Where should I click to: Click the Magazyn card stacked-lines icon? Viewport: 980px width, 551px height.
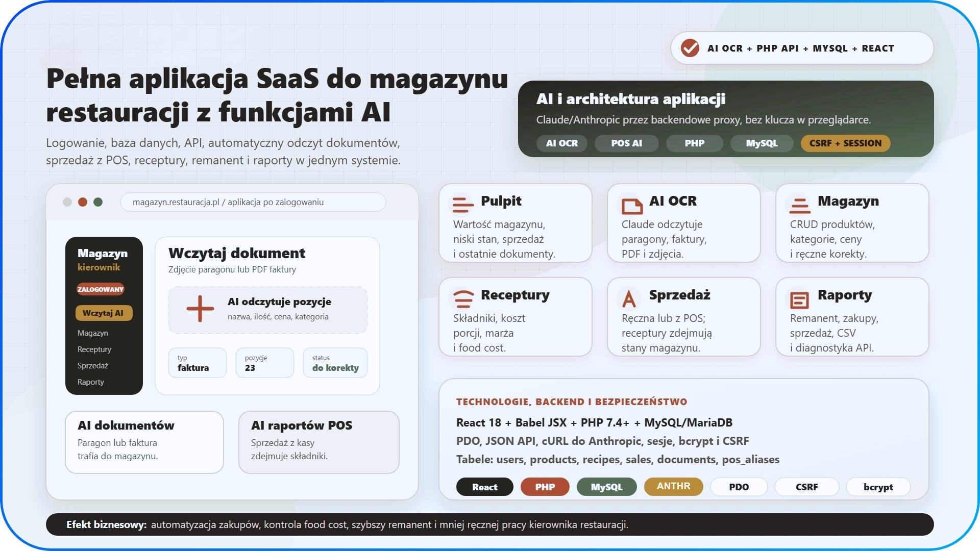coord(800,205)
